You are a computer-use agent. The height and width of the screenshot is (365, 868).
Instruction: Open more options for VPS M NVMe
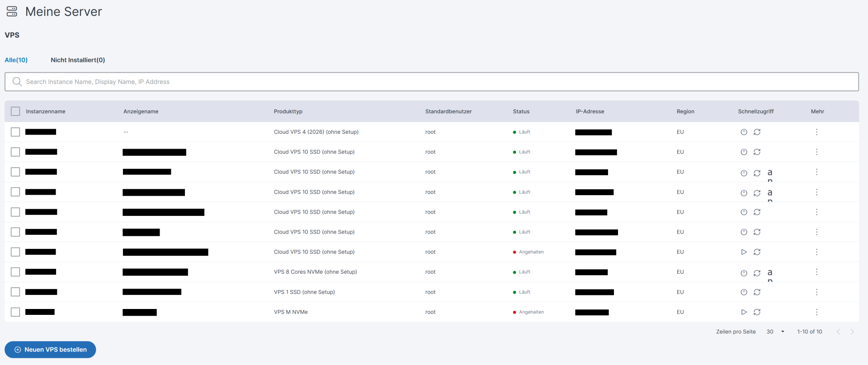point(816,312)
